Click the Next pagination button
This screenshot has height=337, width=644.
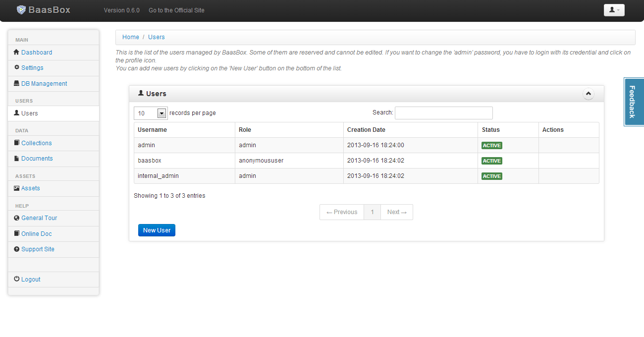(x=397, y=212)
